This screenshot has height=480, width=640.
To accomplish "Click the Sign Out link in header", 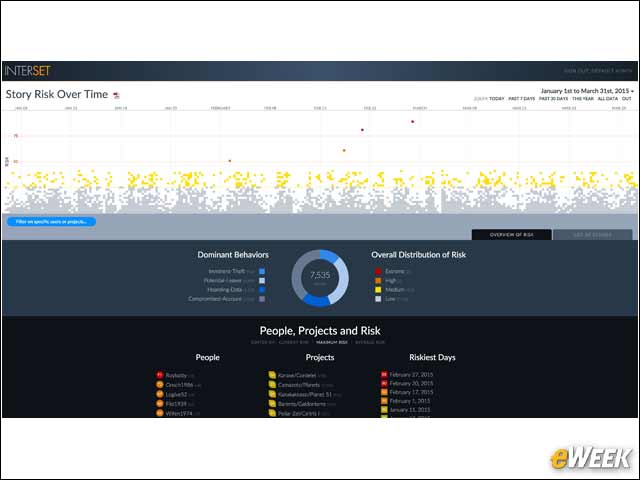I will click(x=576, y=71).
